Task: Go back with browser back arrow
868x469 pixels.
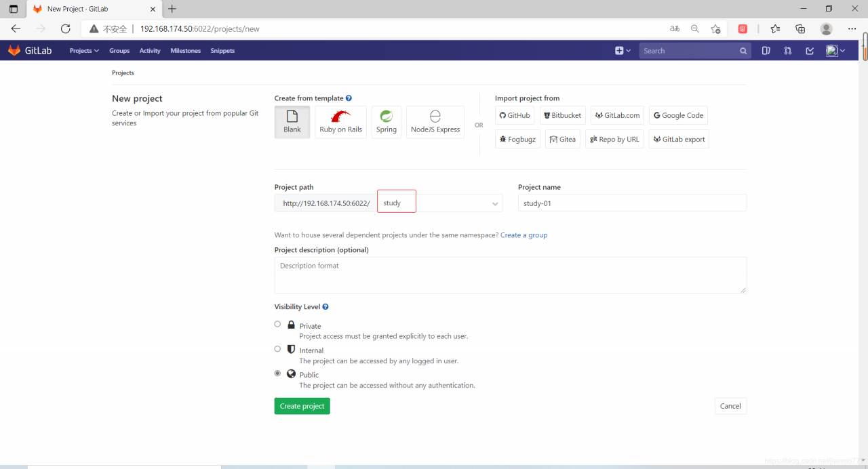Action: tap(16, 28)
